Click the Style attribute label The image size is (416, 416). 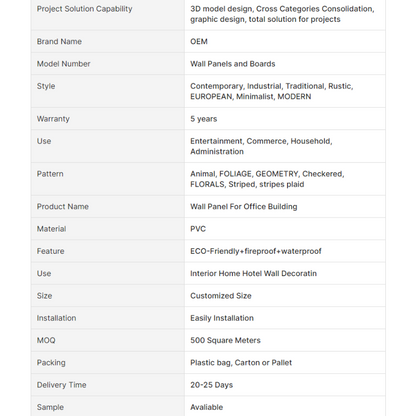click(x=46, y=86)
